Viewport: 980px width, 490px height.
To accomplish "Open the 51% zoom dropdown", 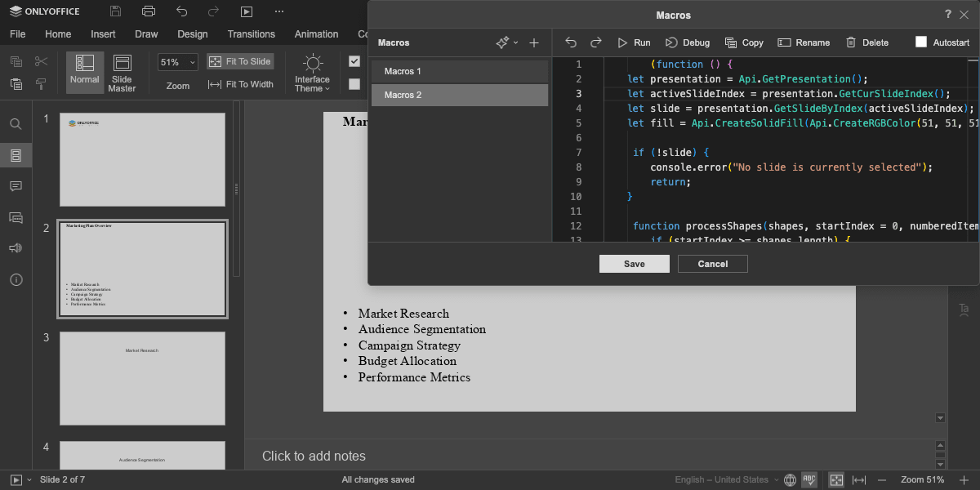I will coord(178,62).
